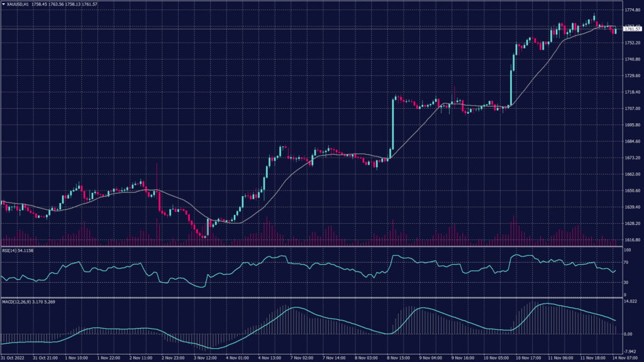Click the triangle arrow beside XAUUSD,H1
The image size is (644, 362).
tap(4, 5)
